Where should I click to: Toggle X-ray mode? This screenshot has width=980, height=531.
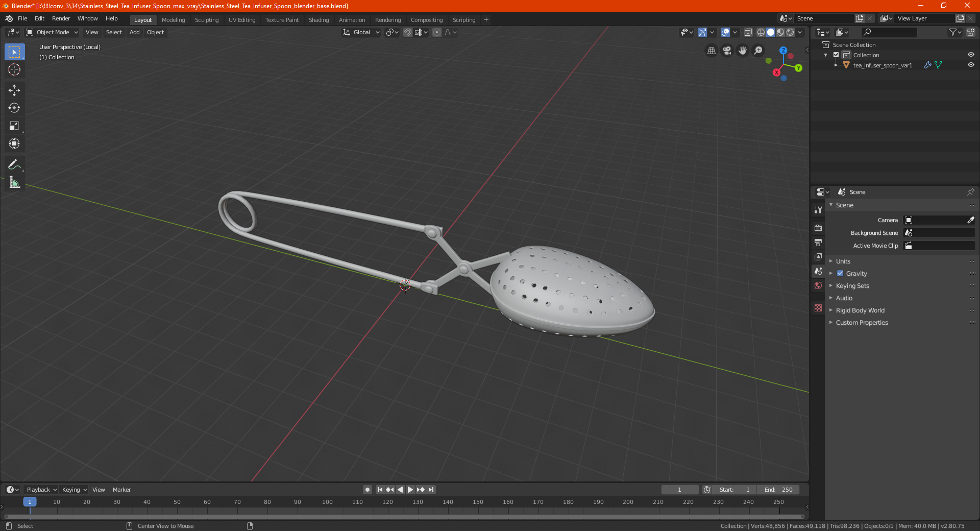pos(748,32)
